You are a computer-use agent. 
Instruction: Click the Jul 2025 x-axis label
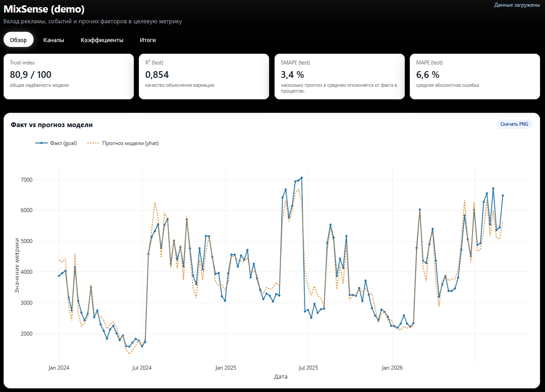[308, 368]
